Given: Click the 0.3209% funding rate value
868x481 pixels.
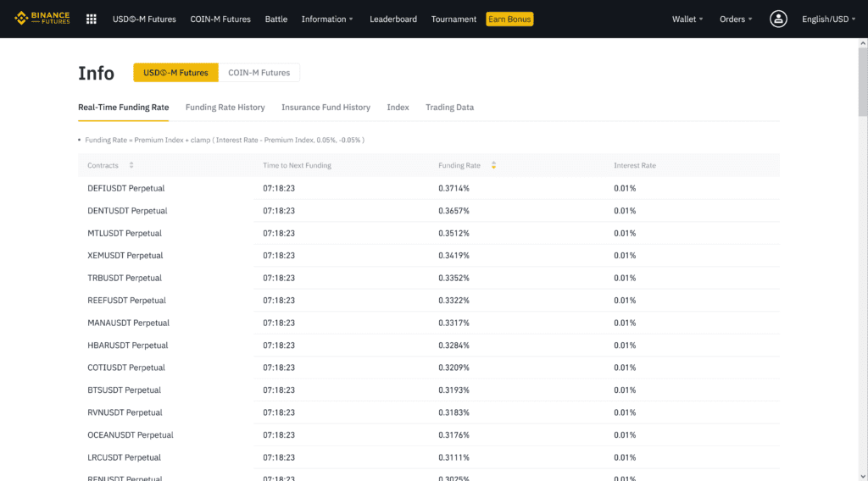Looking at the screenshot, I should pyautogui.click(x=453, y=368).
